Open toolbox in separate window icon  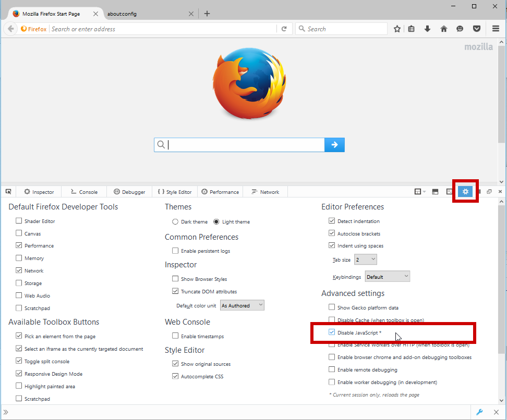point(489,192)
